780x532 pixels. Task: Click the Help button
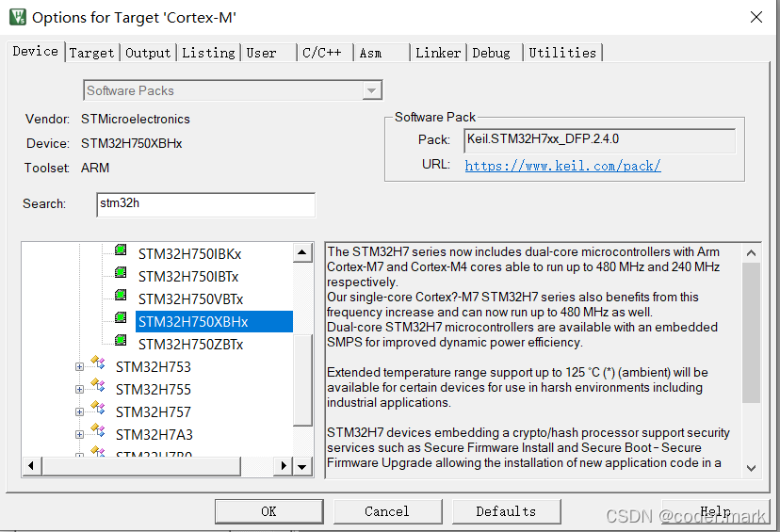tap(716, 511)
